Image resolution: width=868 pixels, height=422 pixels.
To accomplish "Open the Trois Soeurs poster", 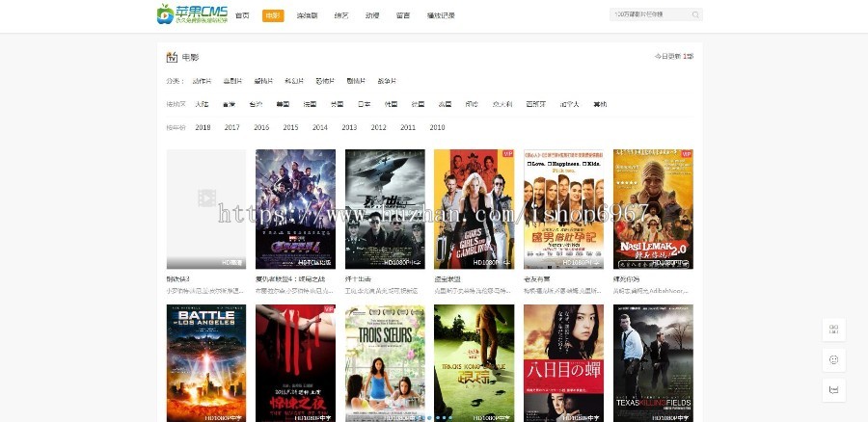I will tap(385, 363).
